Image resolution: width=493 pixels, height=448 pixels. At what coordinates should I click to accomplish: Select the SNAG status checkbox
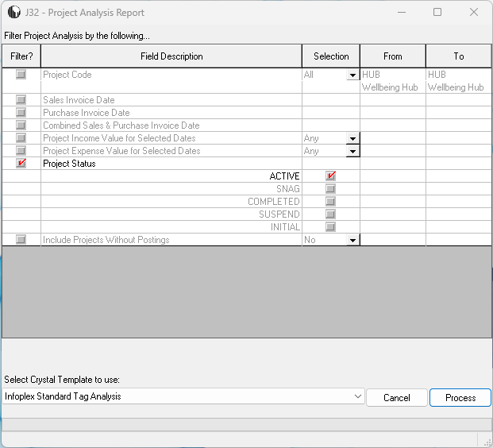coord(330,189)
